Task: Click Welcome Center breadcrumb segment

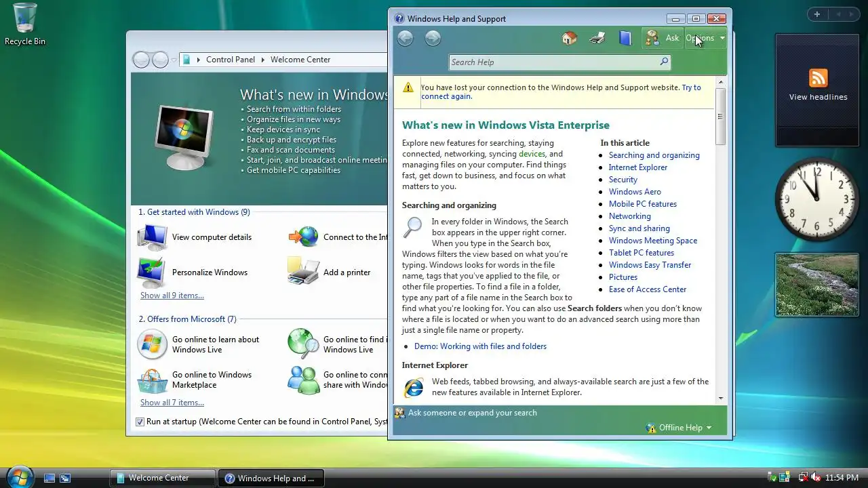Action: tap(300, 60)
